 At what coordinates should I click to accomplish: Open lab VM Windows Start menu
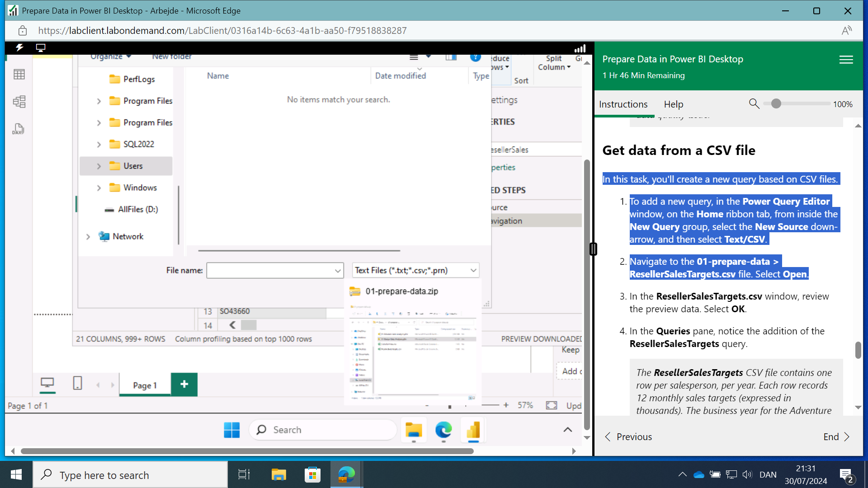pos(231,430)
